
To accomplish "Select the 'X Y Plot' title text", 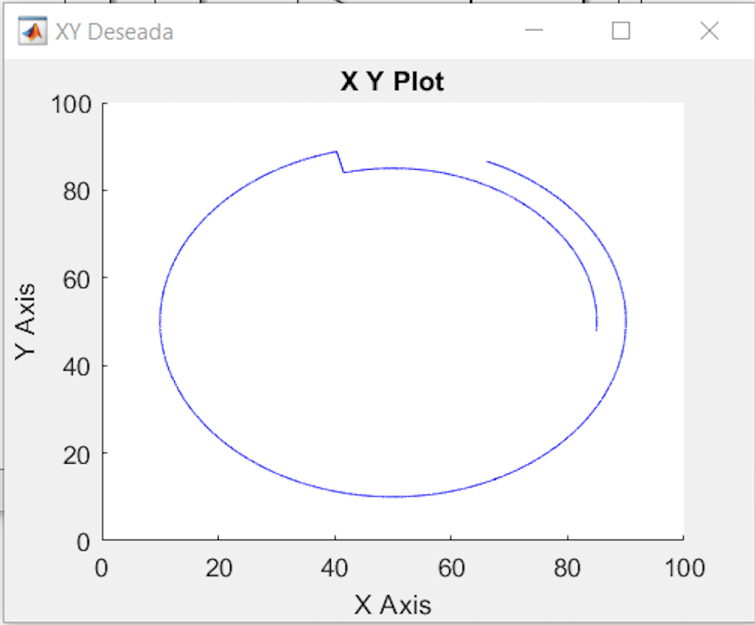I will coord(392,81).
